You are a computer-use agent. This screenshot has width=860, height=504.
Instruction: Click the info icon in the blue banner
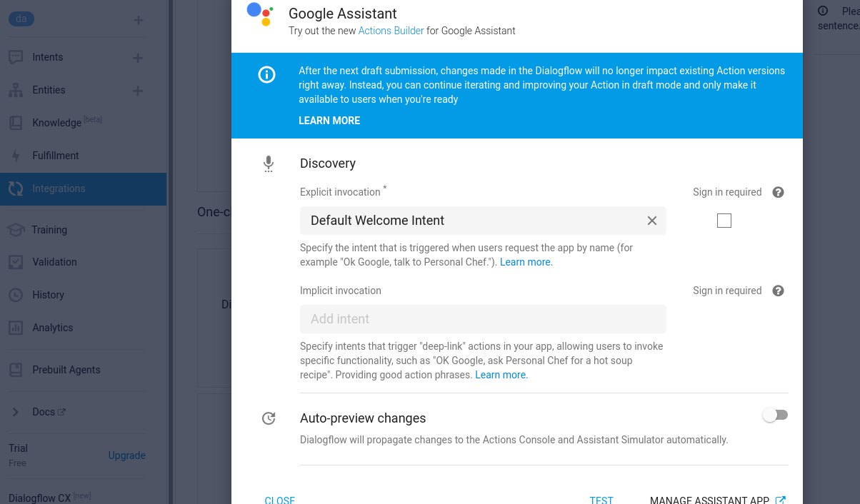tap(266, 74)
